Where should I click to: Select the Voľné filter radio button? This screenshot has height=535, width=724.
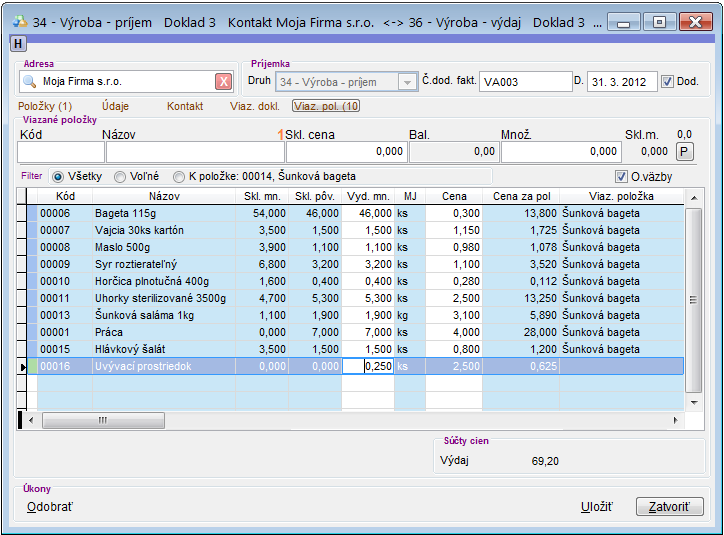point(120,176)
